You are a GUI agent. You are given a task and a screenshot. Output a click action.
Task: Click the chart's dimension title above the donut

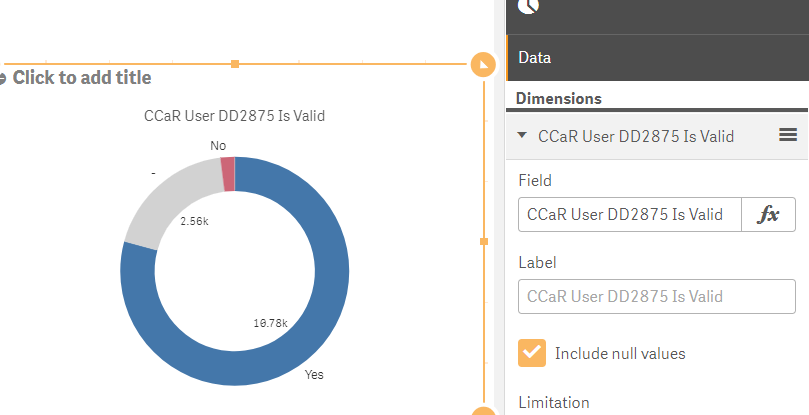235,116
